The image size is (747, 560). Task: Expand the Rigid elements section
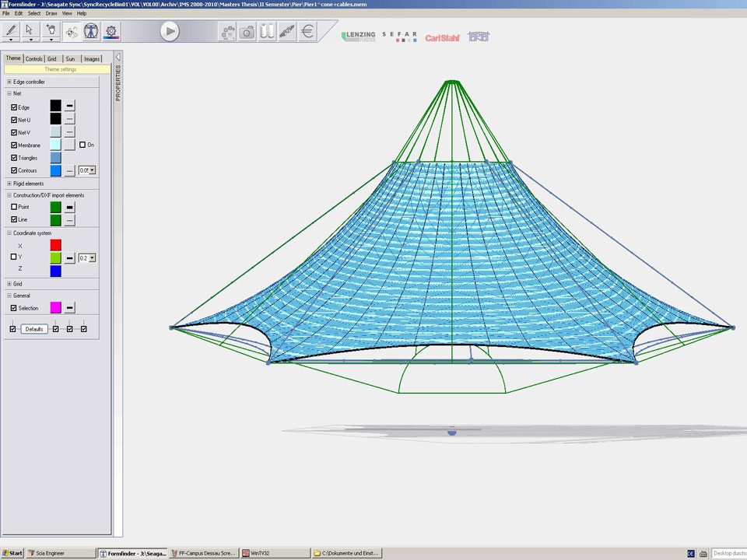pyautogui.click(x=9, y=184)
